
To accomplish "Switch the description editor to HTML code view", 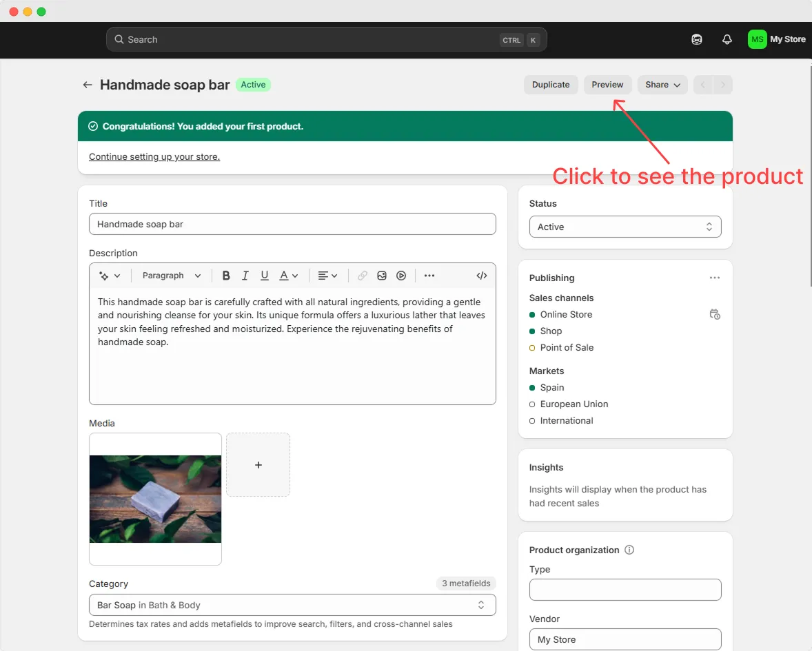I will pos(481,275).
